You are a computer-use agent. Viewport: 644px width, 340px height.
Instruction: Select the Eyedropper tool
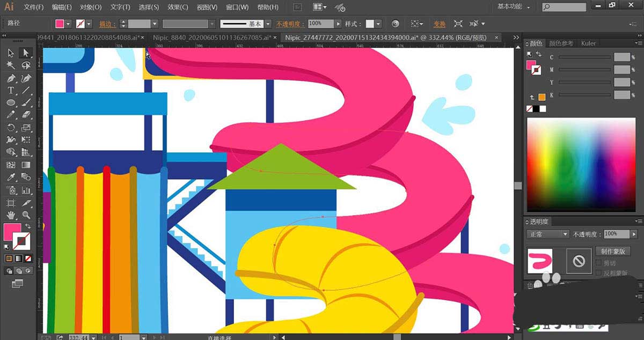click(11, 177)
